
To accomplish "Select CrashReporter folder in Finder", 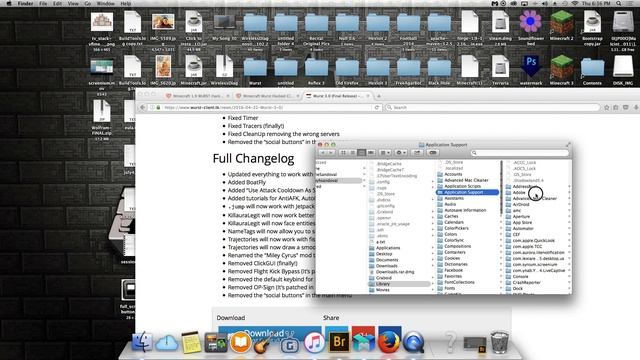I will (x=526, y=282).
